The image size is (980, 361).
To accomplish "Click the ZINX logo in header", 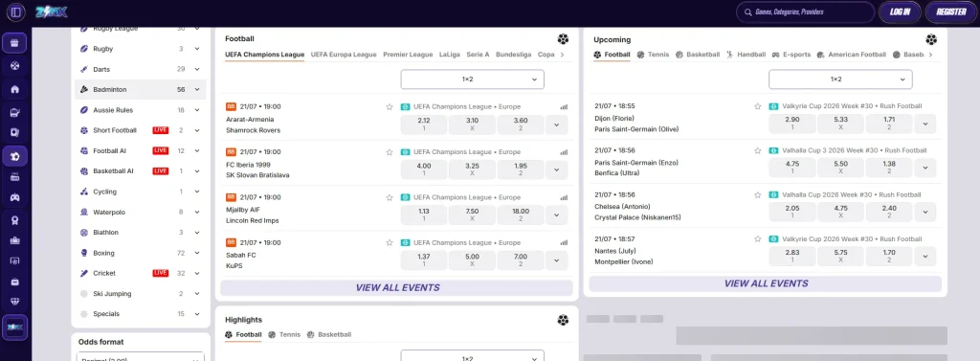I will pos(52,11).
